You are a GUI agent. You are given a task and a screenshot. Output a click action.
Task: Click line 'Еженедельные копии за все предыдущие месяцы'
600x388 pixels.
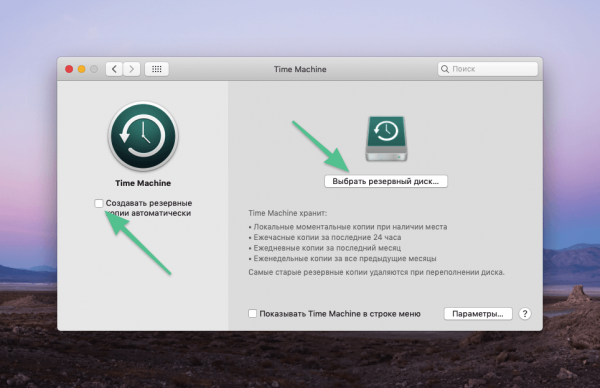(345, 259)
